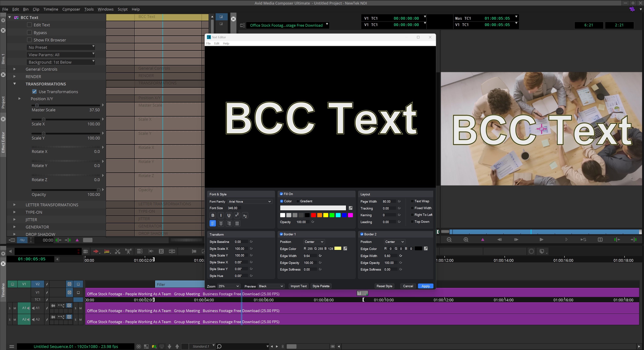Apply superscript formatting
Screen dimensions: 644x350
(237, 215)
